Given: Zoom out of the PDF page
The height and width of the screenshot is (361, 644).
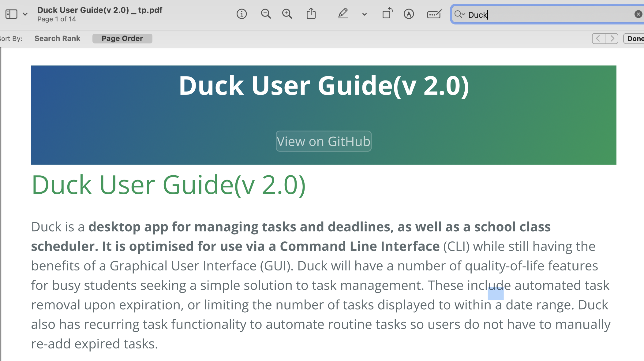Looking at the screenshot, I should click(266, 14).
